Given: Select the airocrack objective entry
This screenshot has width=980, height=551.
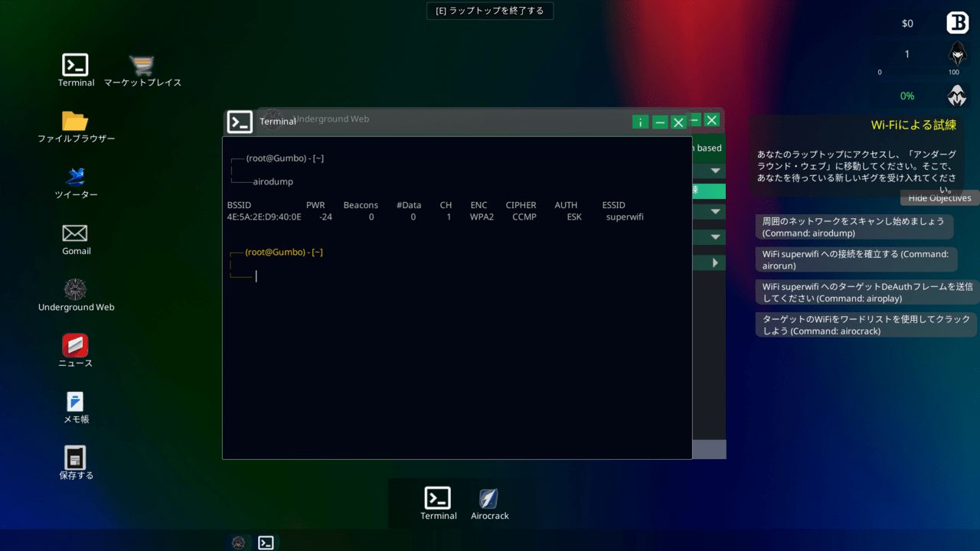Looking at the screenshot, I should click(x=865, y=325).
